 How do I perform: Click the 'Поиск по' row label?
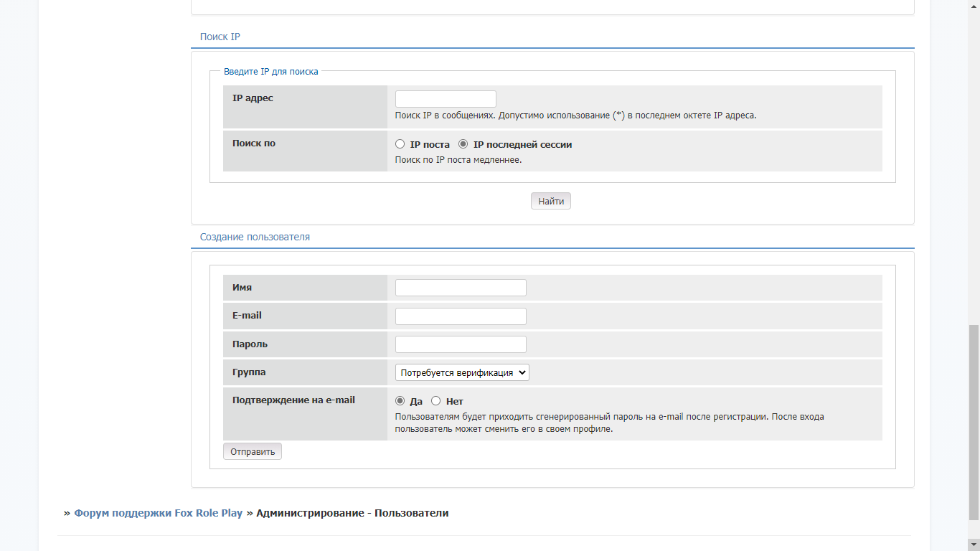[x=254, y=143]
